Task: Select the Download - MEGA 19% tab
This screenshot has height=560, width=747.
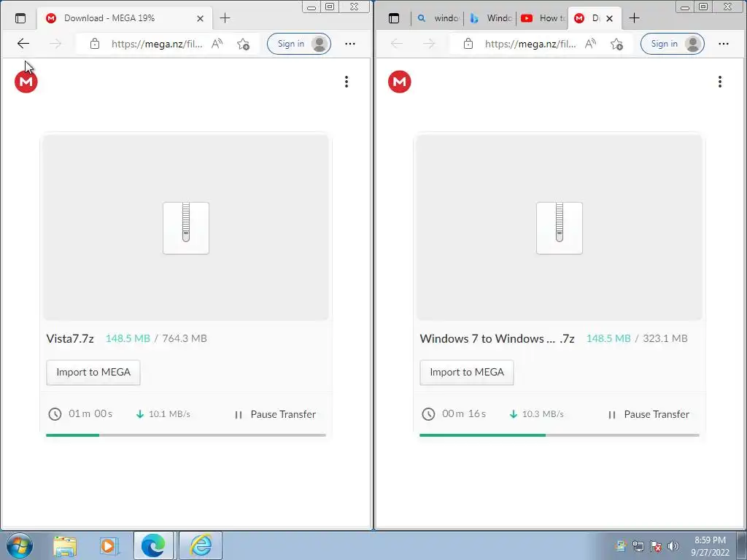Action: [x=125, y=18]
